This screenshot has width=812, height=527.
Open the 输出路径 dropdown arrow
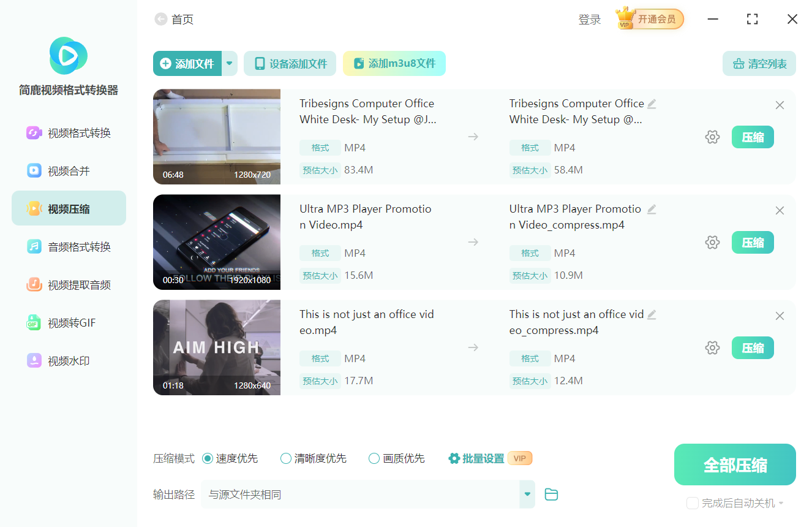pyautogui.click(x=527, y=494)
